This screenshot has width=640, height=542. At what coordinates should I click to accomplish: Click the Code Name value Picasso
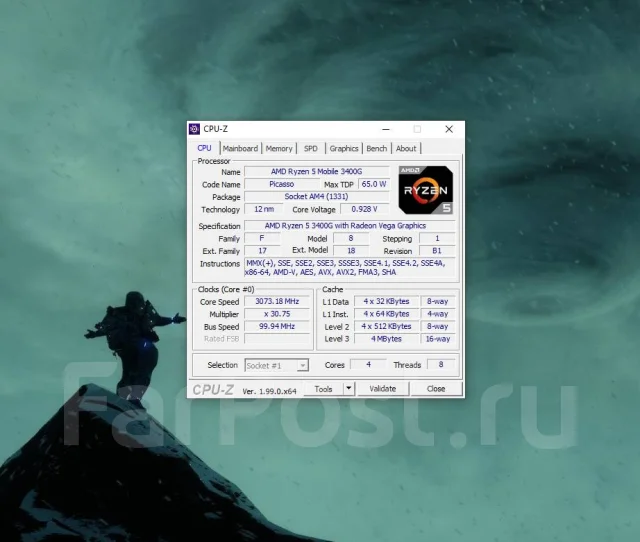(282, 184)
